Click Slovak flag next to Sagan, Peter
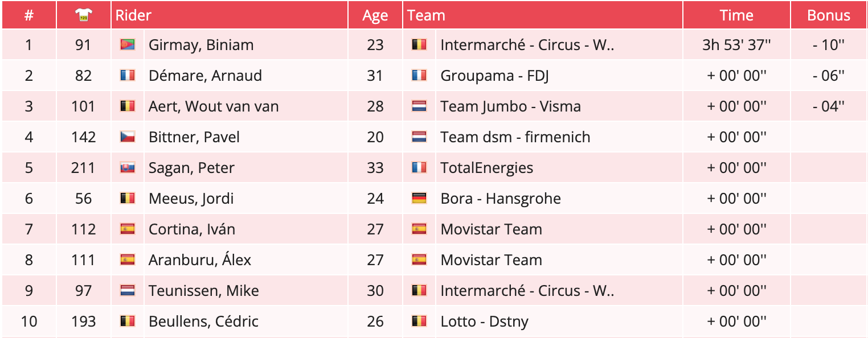The width and height of the screenshot is (868, 338). (127, 167)
